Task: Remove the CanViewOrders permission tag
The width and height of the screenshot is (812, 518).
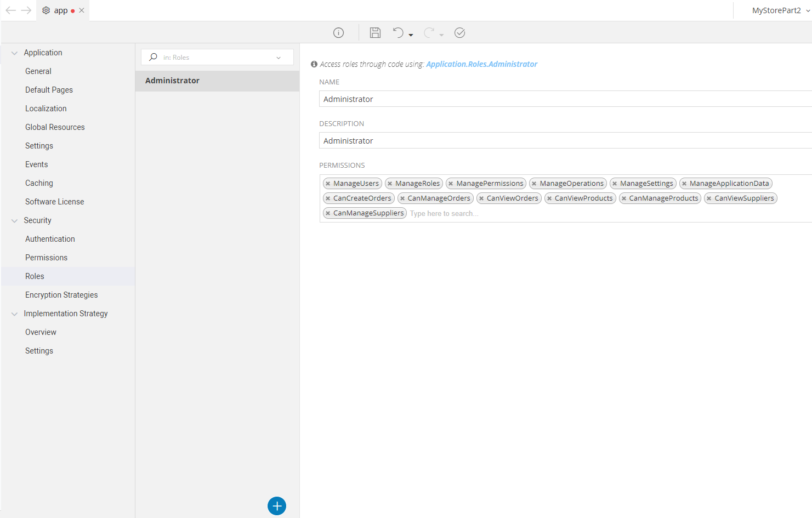Action: pyautogui.click(x=481, y=198)
